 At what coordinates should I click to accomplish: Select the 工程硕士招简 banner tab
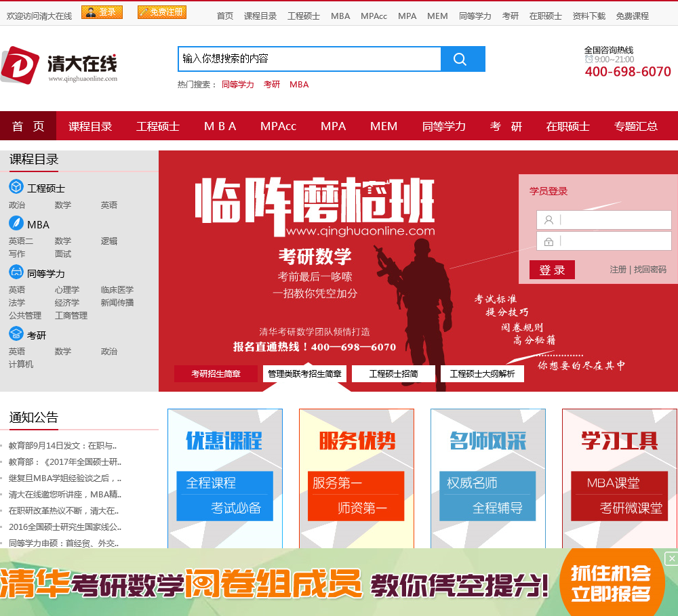pyautogui.click(x=393, y=373)
